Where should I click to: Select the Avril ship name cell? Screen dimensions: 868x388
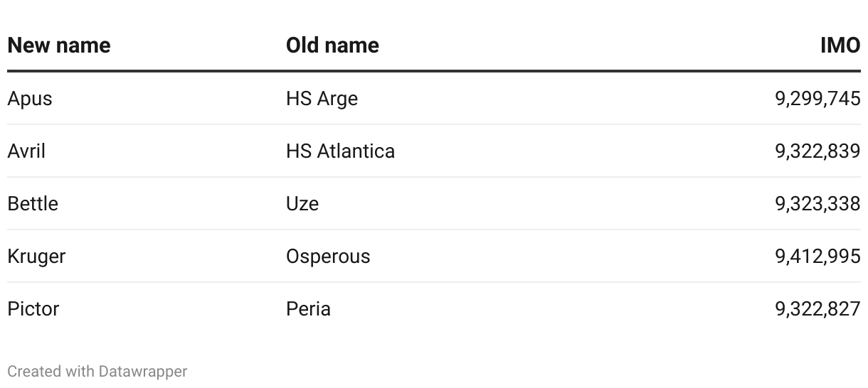(x=26, y=151)
